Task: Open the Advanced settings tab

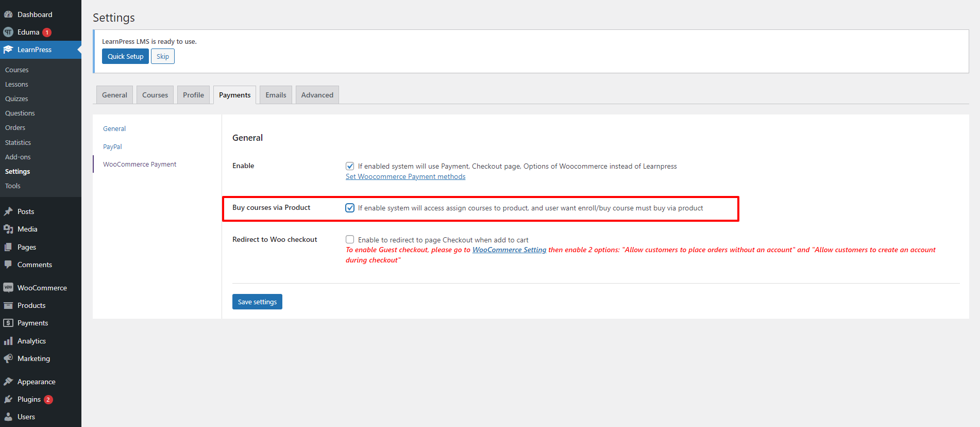Action: (x=317, y=95)
